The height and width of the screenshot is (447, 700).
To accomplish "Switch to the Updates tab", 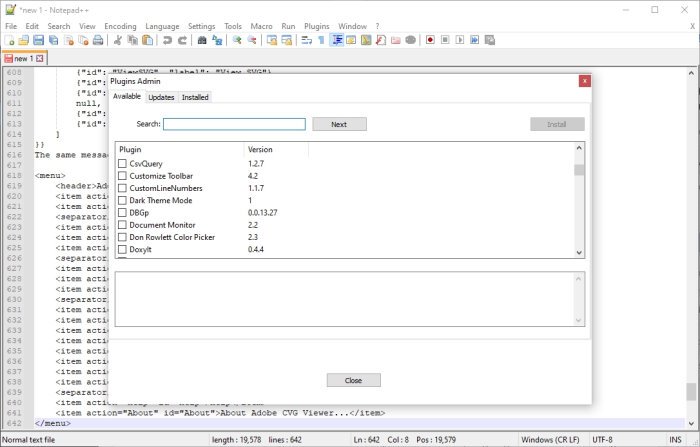I will click(x=161, y=97).
